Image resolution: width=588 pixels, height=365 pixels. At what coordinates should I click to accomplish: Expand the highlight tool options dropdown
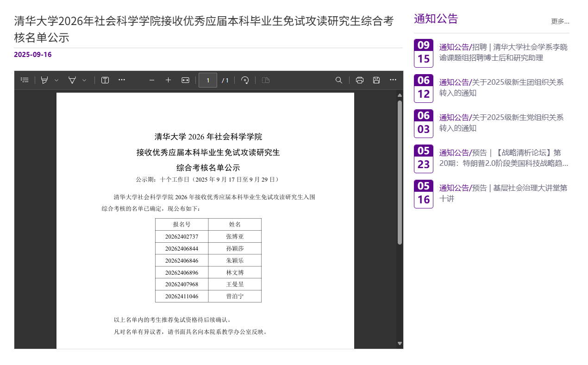click(x=56, y=80)
